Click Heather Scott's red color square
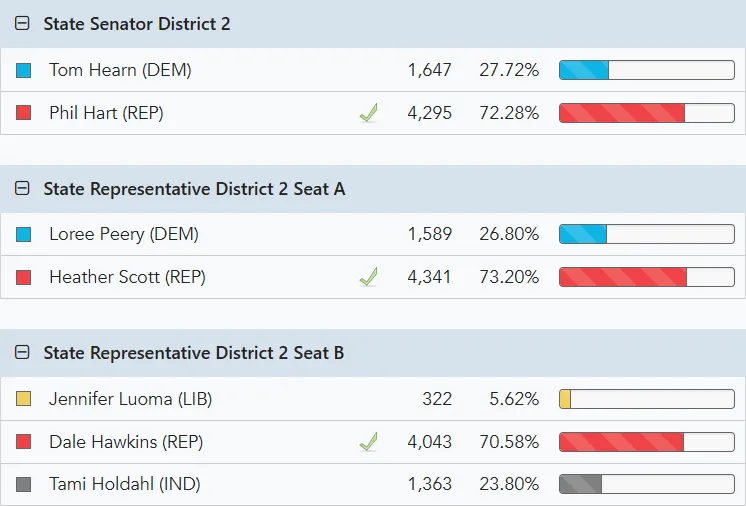The width and height of the screenshot is (746, 506). [24, 278]
